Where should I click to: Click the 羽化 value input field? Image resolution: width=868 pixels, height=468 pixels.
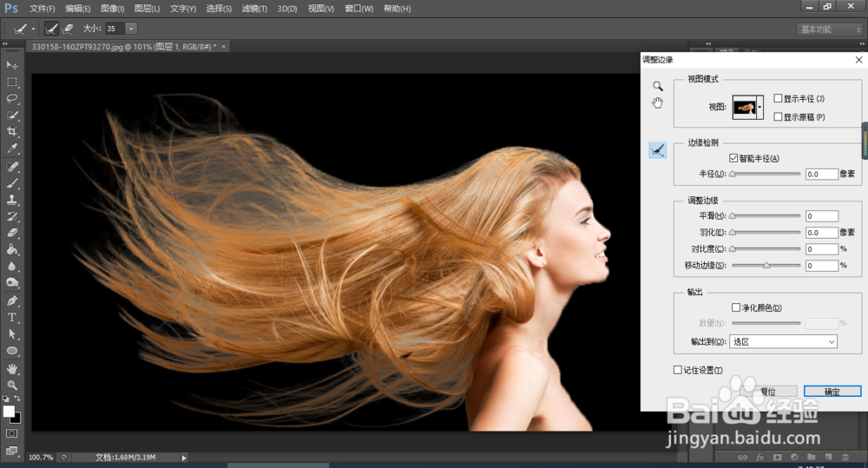click(821, 233)
